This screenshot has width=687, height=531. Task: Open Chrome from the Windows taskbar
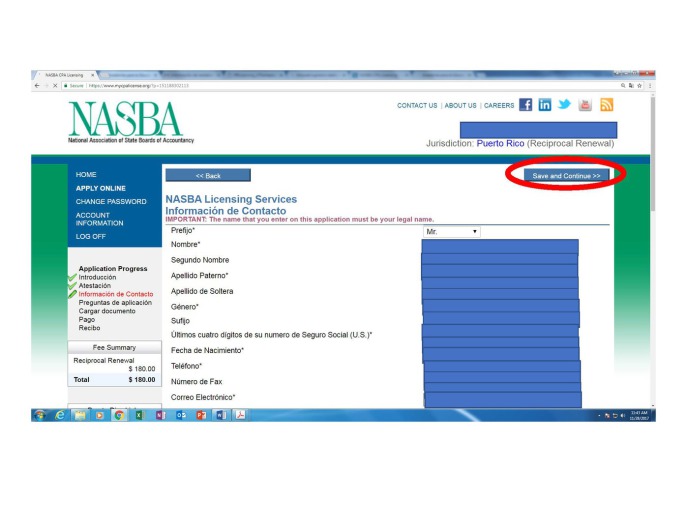pyautogui.click(x=119, y=414)
